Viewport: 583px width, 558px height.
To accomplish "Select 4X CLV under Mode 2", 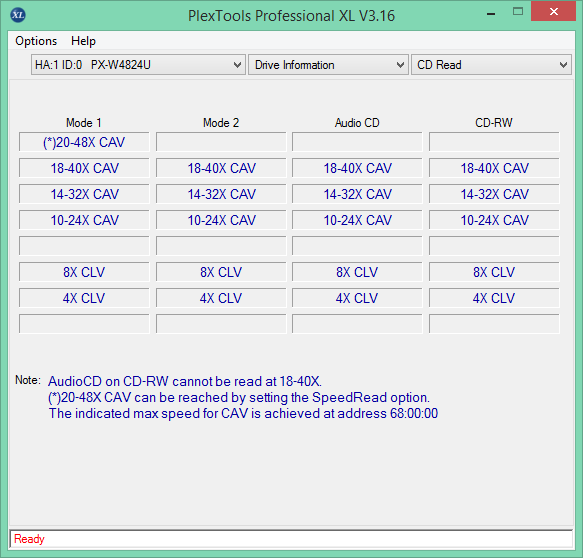I will click(221, 298).
